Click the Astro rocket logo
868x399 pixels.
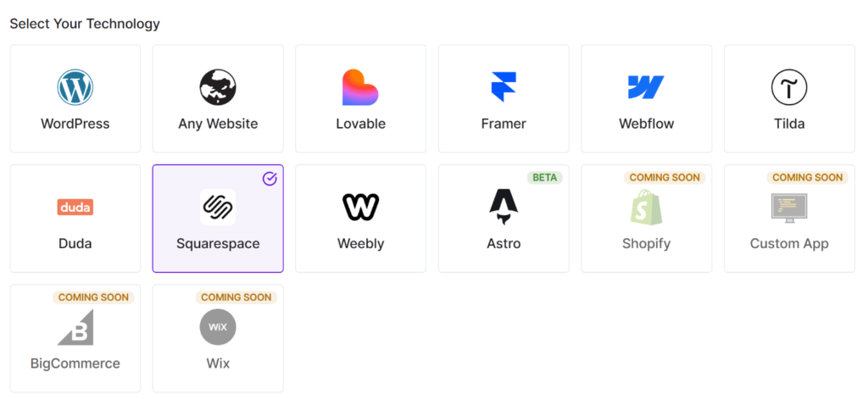coord(504,207)
